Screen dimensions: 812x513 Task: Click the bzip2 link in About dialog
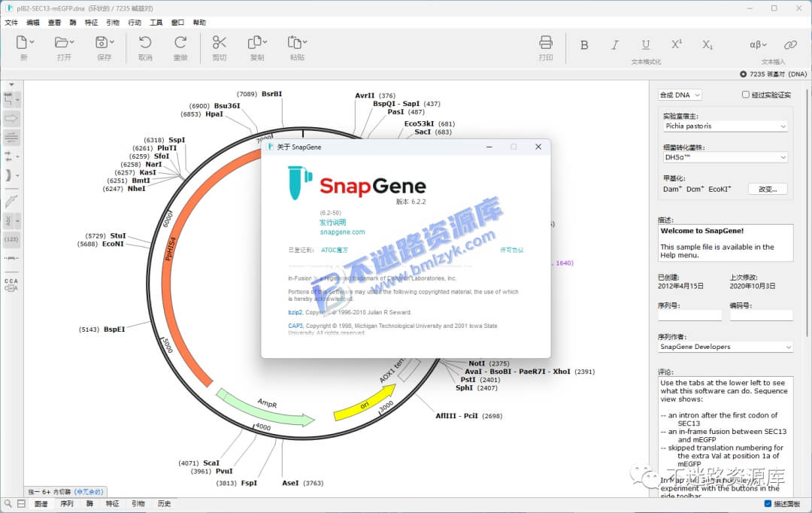295,312
